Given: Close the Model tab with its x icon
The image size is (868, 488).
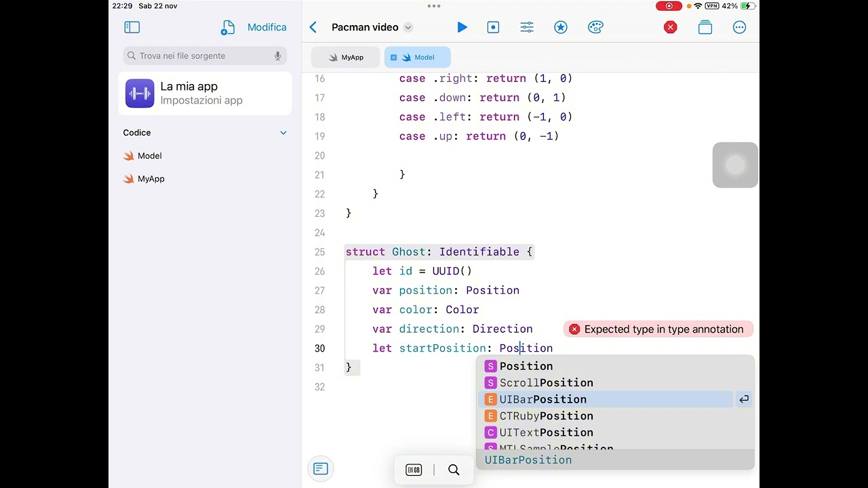Looking at the screenshot, I should point(393,58).
